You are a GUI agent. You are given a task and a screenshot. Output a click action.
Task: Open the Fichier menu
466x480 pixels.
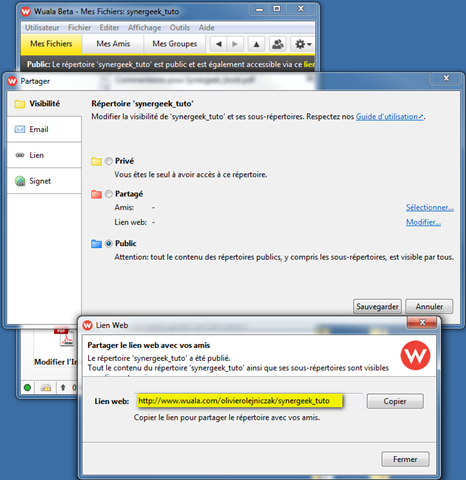(x=79, y=28)
